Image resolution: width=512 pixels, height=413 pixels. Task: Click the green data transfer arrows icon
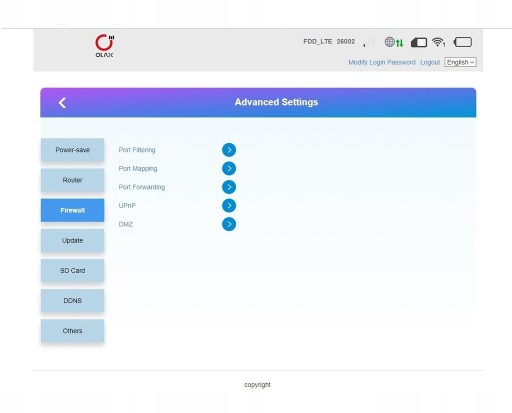400,43
